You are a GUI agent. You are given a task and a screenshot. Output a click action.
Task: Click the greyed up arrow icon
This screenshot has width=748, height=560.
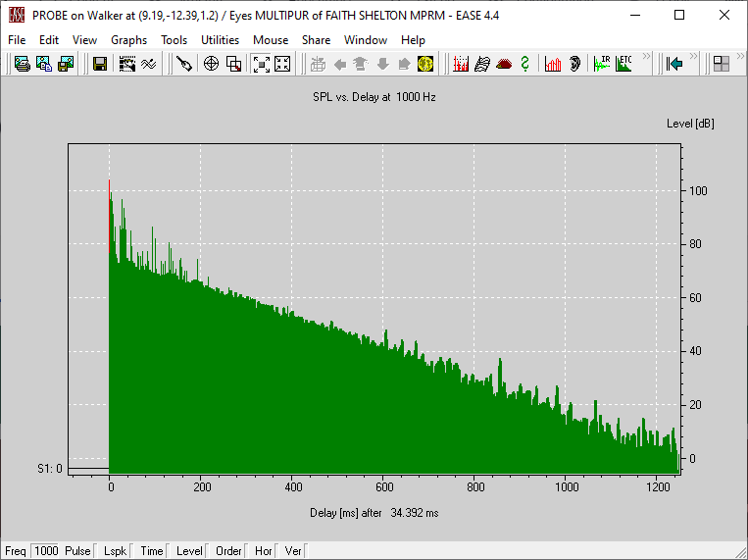(x=361, y=64)
